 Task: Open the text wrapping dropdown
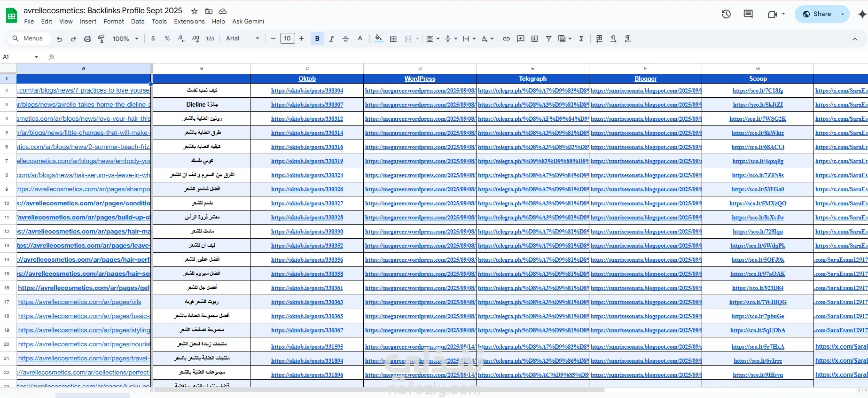pyautogui.click(x=469, y=39)
